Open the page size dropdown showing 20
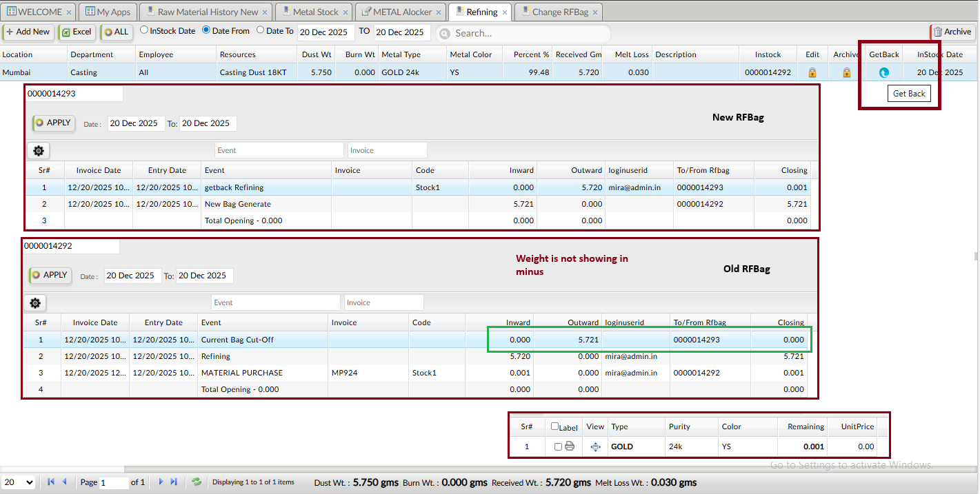Screen dimensions: 980x494 click(x=19, y=482)
